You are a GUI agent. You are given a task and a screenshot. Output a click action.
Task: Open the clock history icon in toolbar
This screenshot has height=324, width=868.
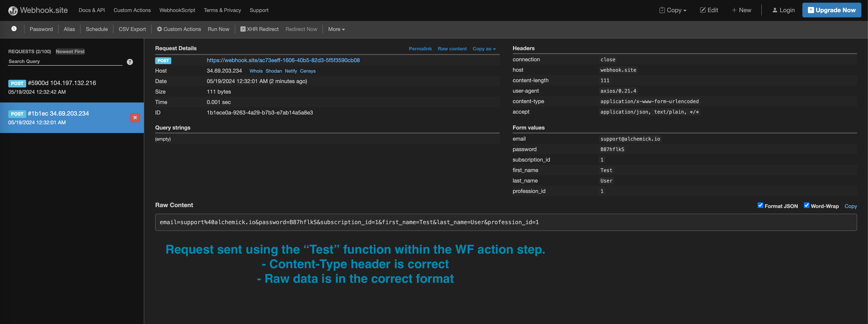[x=14, y=29]
